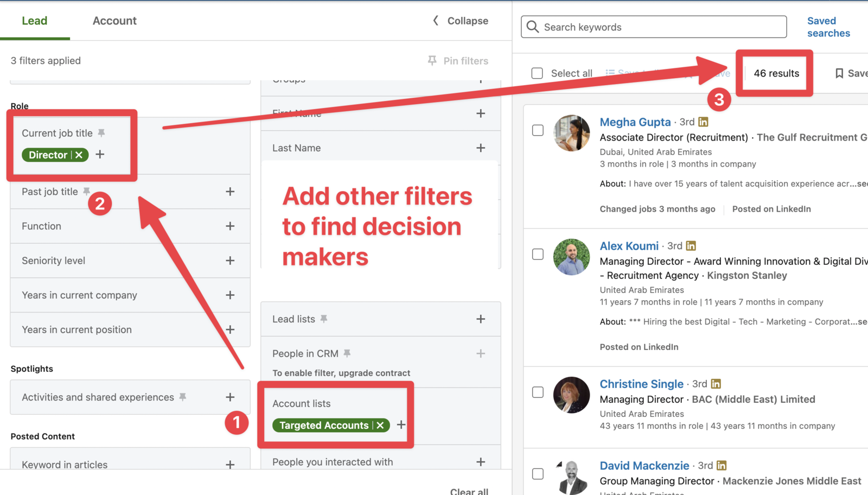Viewport: 868px width, 495px height.
Task: Click Mackenzie Jones Middle East company name
Action: pos(792,481)
